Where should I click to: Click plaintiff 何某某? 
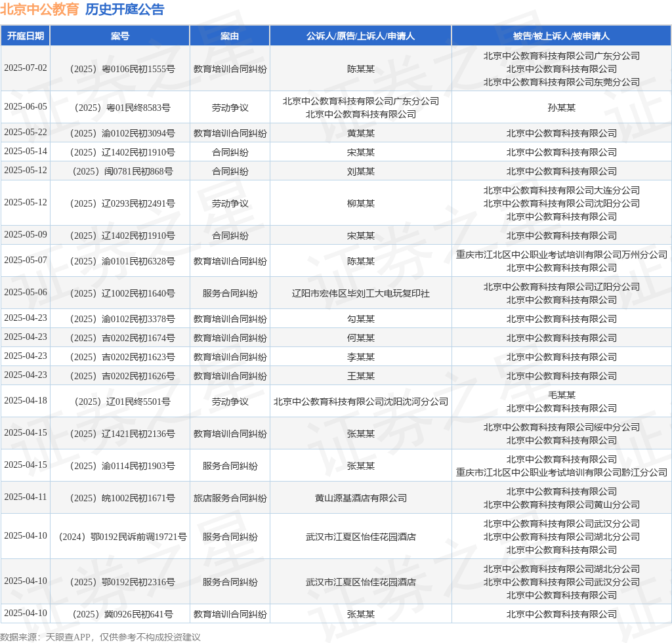(361, 338)
